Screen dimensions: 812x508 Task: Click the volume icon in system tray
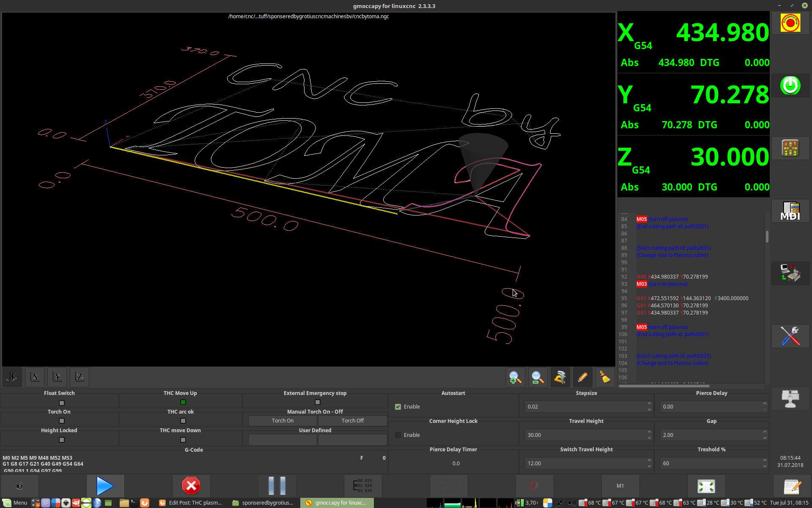[x=572, y=502]
